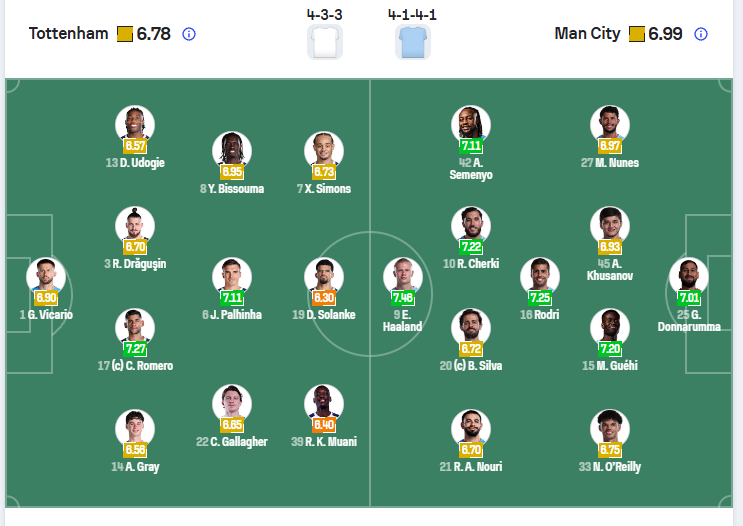This screenshot has height=526, width=743.
Task: Click Rodri's player photo
Action: coord(540,277)
